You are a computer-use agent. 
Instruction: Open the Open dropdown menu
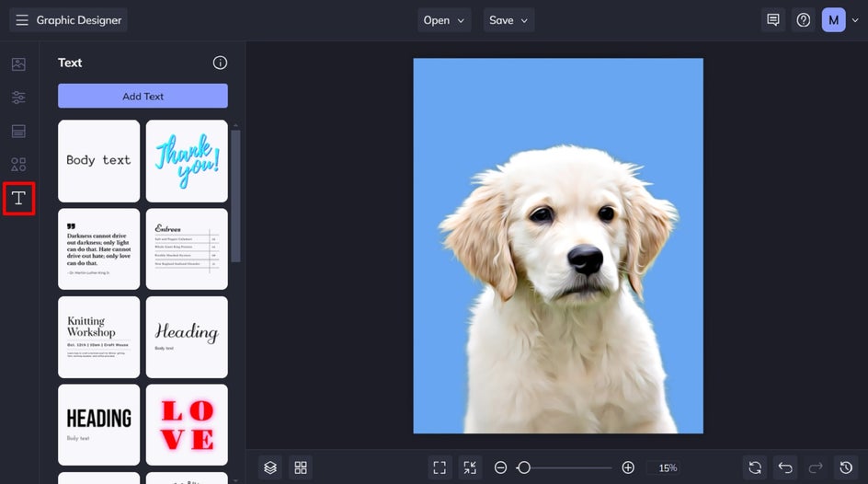[x=444, y=20]
